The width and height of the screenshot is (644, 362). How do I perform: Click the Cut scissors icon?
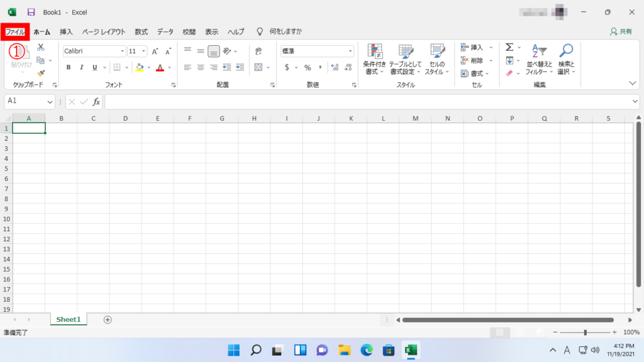pyautogui.click(x=41, y=47)
